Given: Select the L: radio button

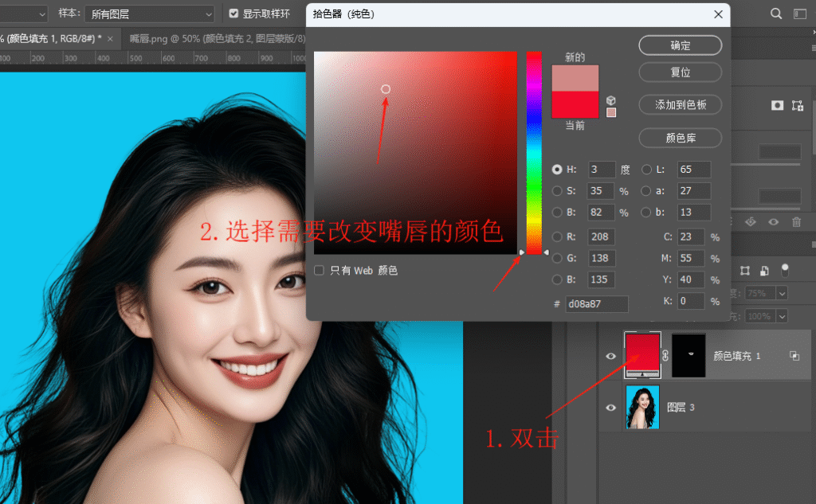Looking at the screenshot, I should (646, 170).
